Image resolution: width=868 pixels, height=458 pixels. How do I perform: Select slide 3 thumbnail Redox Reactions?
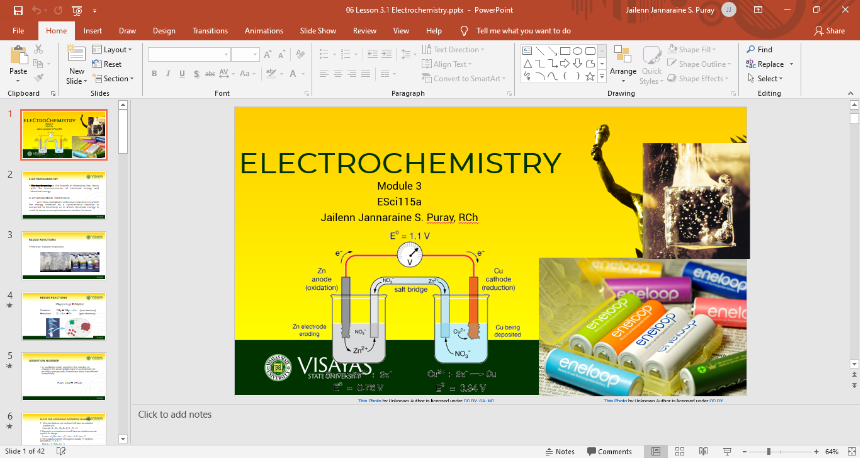[x=64, y=255]
